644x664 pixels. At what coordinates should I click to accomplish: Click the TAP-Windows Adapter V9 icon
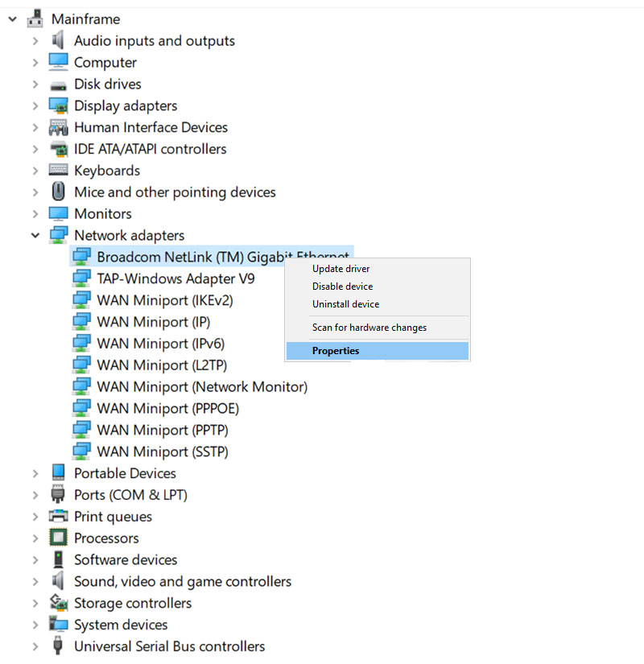81,278
